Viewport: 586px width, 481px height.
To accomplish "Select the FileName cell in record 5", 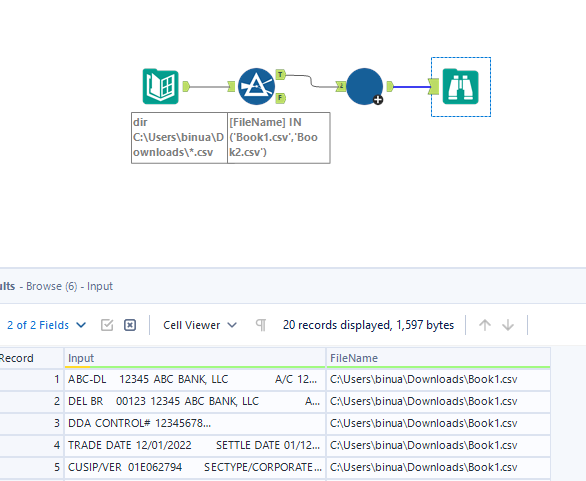I will 438,467.
